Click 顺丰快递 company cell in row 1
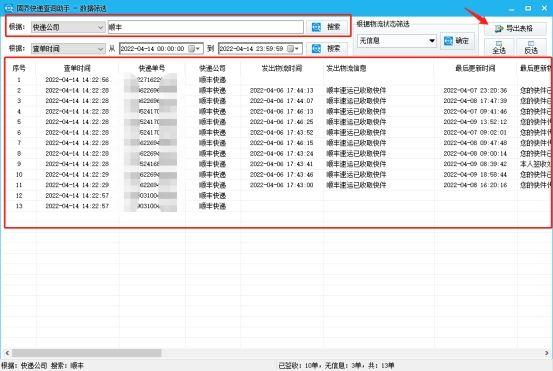This screenshot has height=371, width=553. (x=212, y=80)
